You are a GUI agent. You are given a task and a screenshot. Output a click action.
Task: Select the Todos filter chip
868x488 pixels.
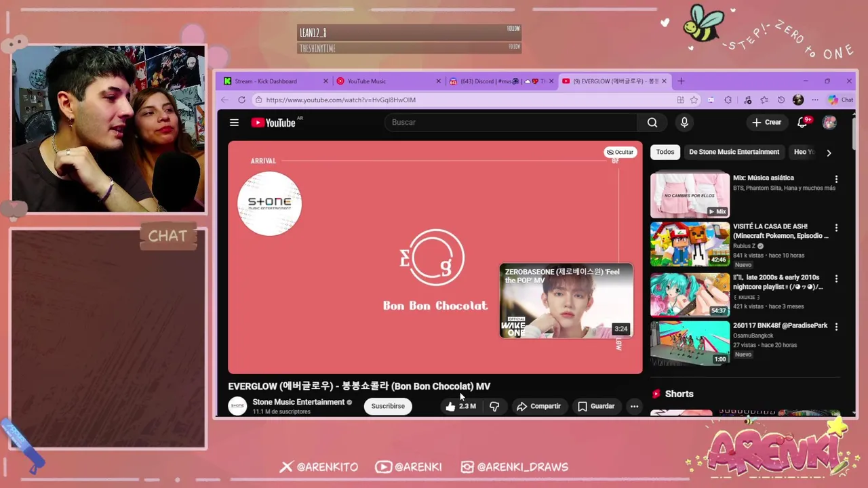(665, 152)
